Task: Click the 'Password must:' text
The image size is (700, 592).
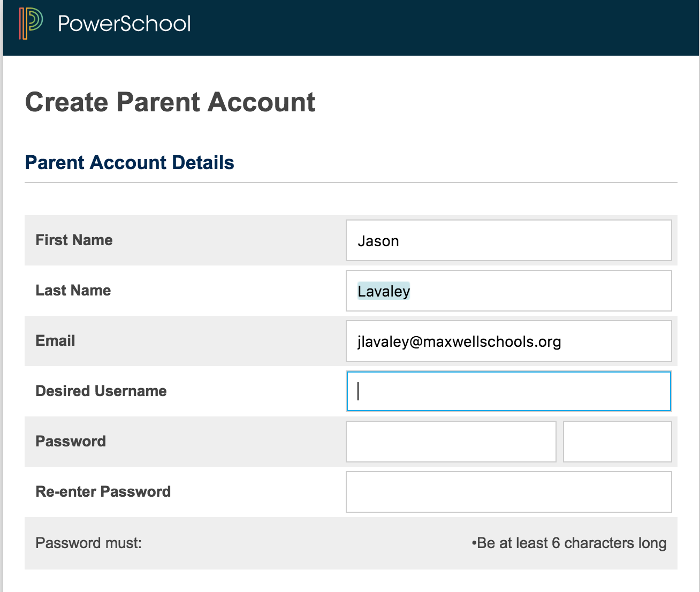Action: [89, 543]
